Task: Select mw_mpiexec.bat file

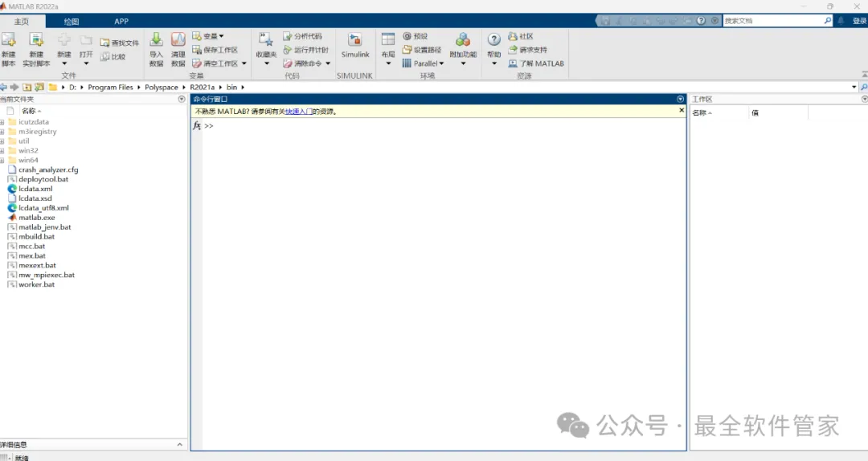Action: [x=47, y=275]
